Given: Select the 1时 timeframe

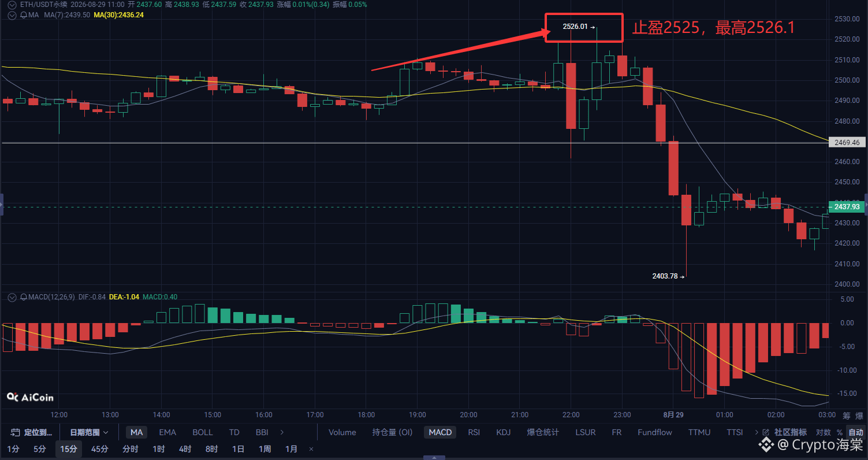Looking at the screenshot, I should click(x=158, y=449).
